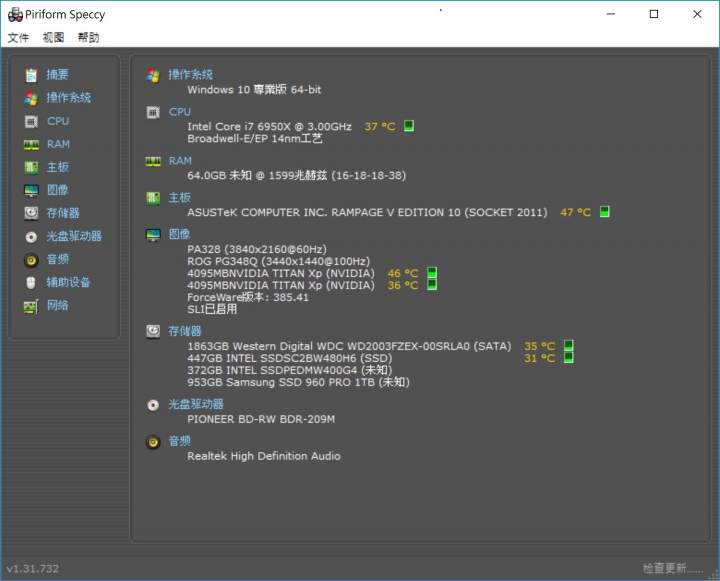This screenshot has height=581, width=720.
Task: Click the 网络 network card icon in sidebar
Action: pyautogui.click(x=31, y=306)
